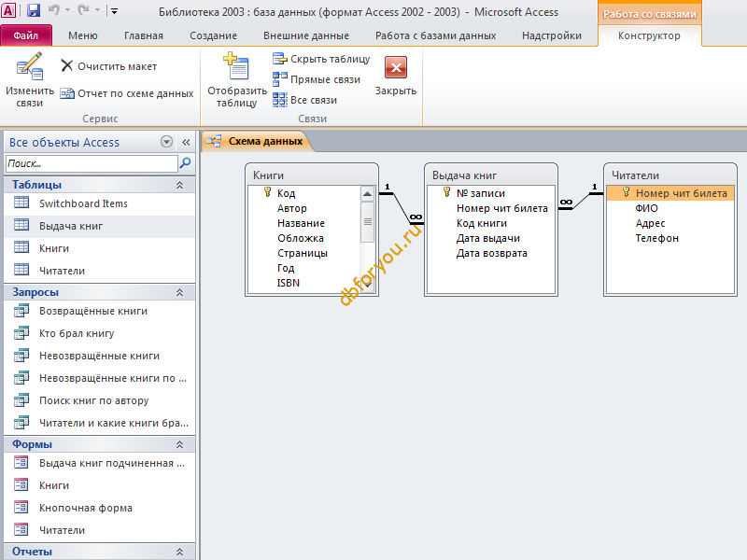This screenshot has width=747, height=560.
Task: Collapse the Таблицы group
Action: coord(179,185)
